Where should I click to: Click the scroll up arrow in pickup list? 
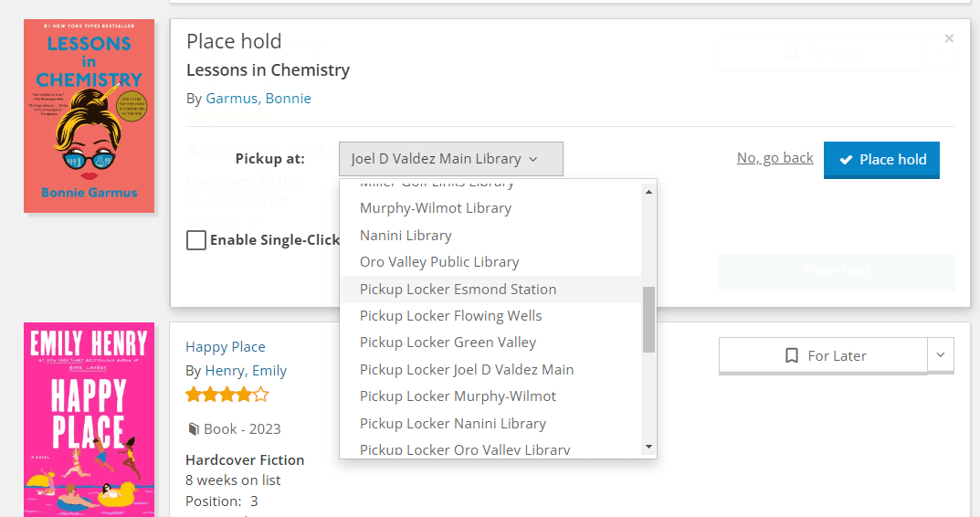click(x=648, y=192)
